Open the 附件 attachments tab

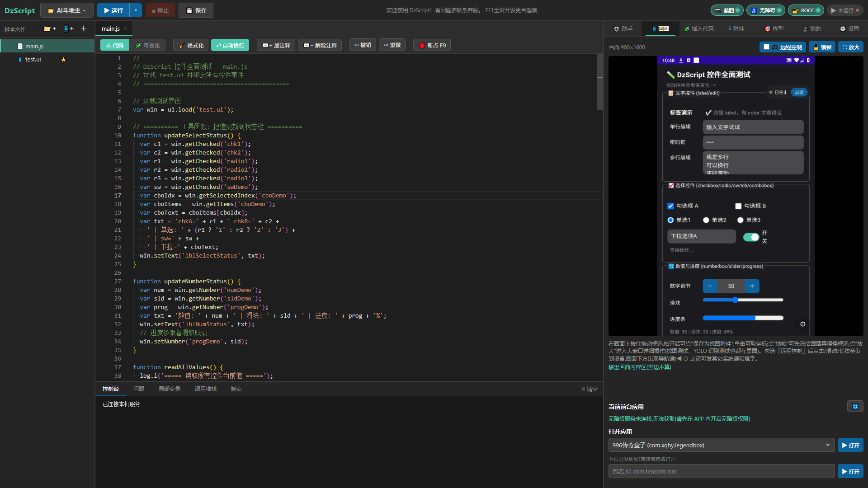tap(736, 28)
